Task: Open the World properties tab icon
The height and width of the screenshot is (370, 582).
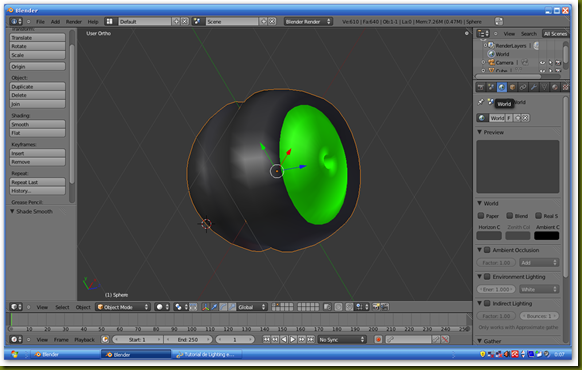Action: (x=501, y=87)
